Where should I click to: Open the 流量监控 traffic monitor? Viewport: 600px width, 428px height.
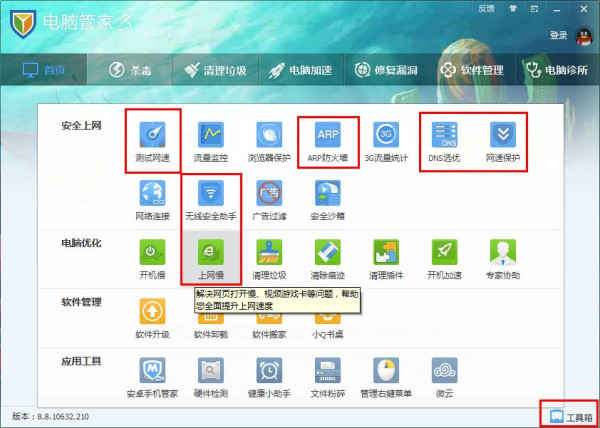(x=211, y=141)
